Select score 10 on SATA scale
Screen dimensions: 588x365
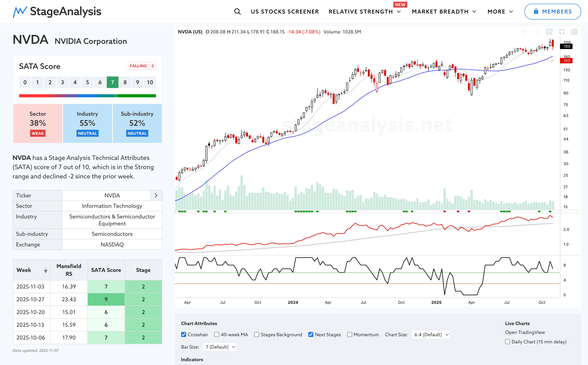click(x=150, y=82)
